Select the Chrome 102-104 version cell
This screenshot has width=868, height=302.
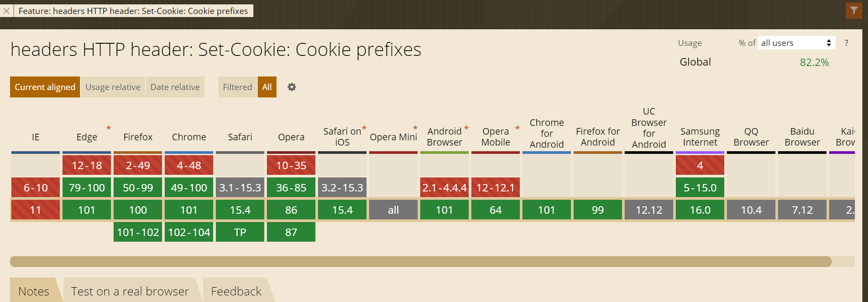pos(189,232)
